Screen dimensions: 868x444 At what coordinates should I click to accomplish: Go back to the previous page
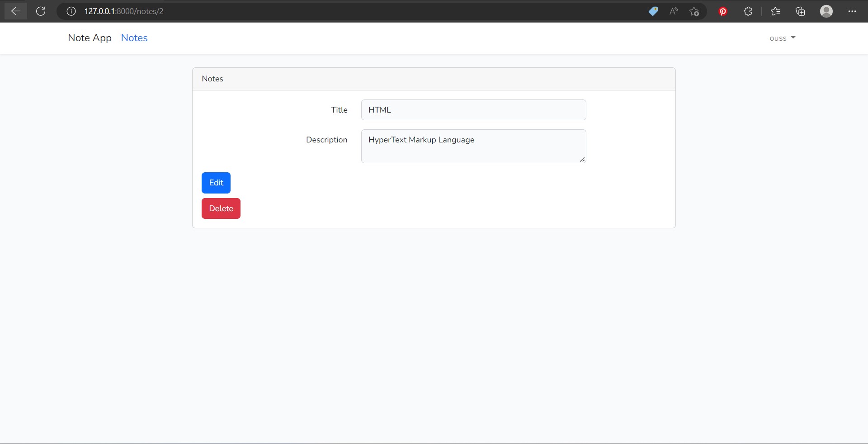click(16, 11)
